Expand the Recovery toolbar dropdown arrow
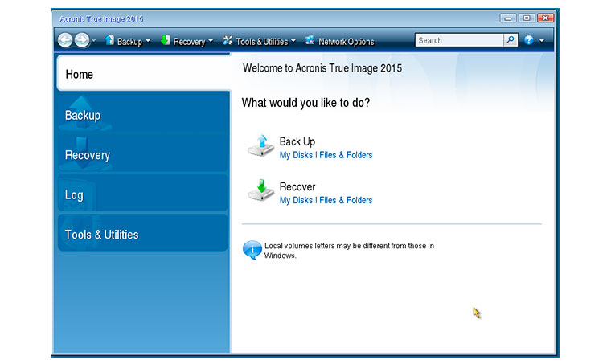Screen dimensions: 611x364 click(211, 40)
